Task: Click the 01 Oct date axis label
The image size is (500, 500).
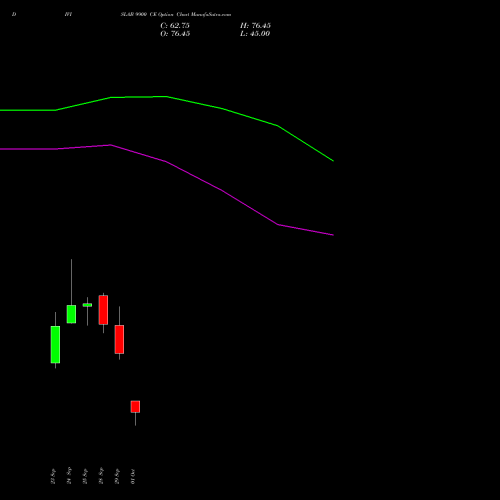Action: point(133,476)
